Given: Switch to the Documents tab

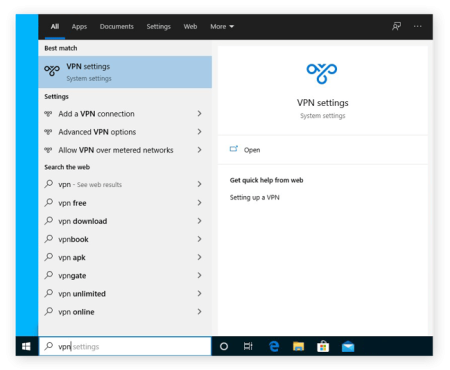Looking at the screenshot, I should point(117,27).
